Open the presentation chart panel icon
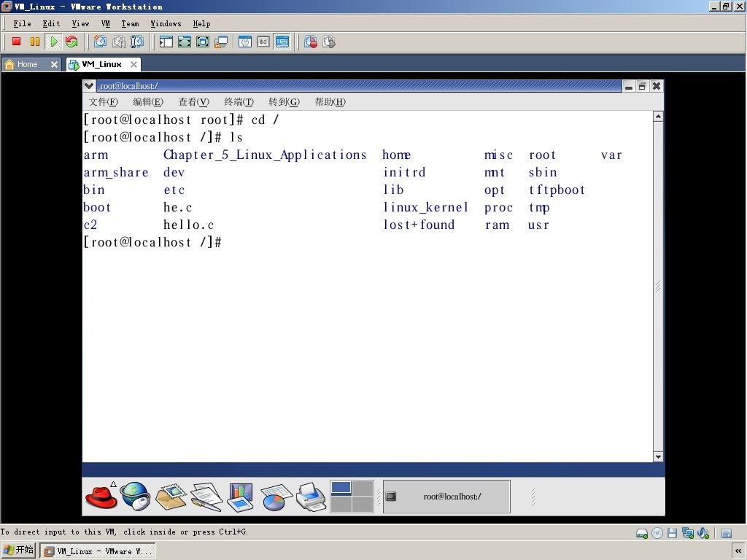 click(x=241, y=497)
